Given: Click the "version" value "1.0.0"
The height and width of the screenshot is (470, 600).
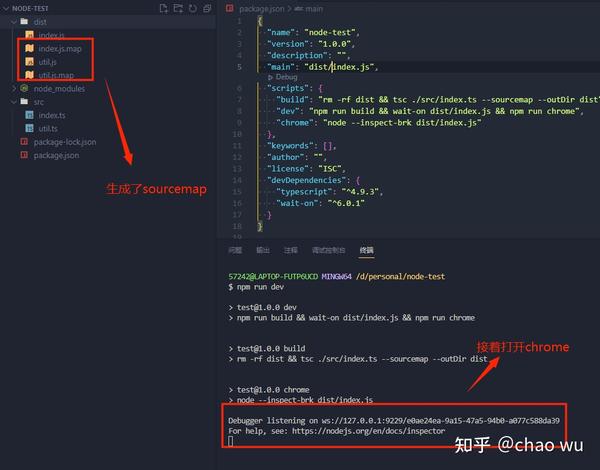Looking at the screenshot, I should tap(335, 44).
